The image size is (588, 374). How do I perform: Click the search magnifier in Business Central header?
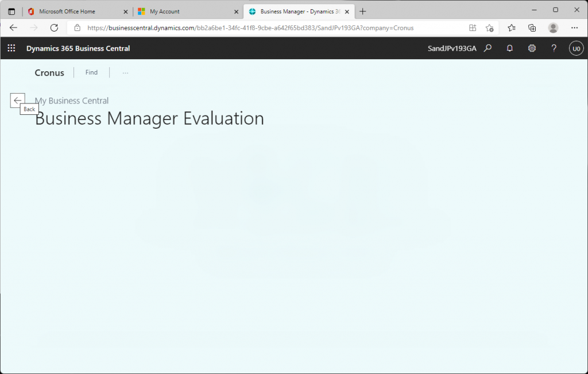tap(488, 48)
